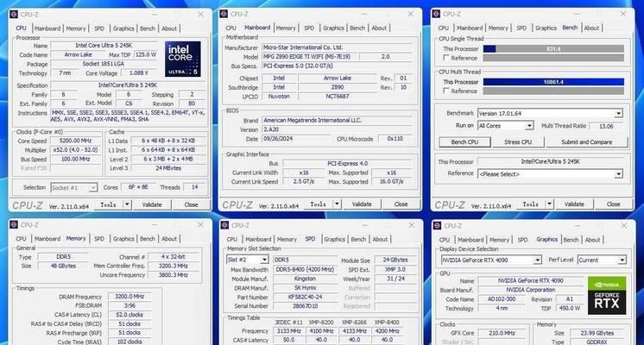Screen dimensions: 644x345
Task: Click the GPU Code Name AD102-300 value
Action: [x=502, y=299]
